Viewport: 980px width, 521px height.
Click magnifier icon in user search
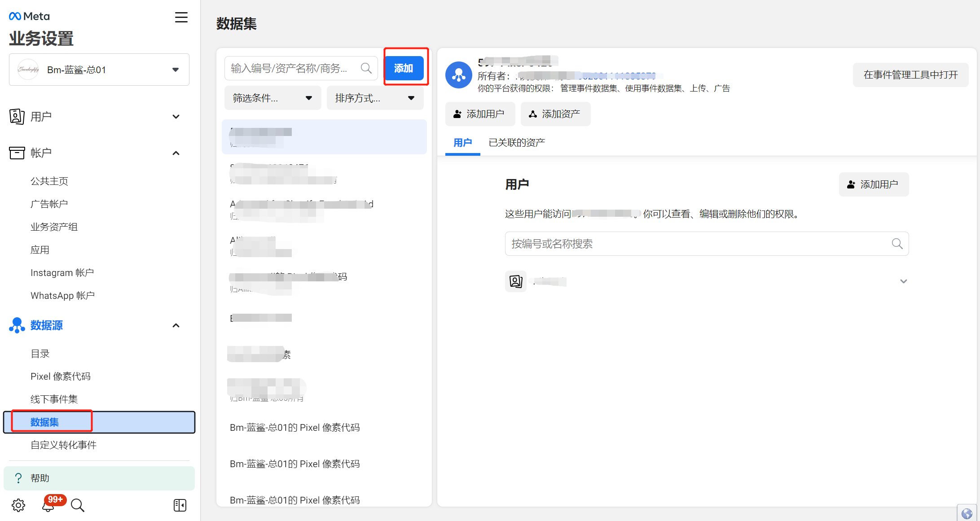pyautogui.click(x=897, y=244)
